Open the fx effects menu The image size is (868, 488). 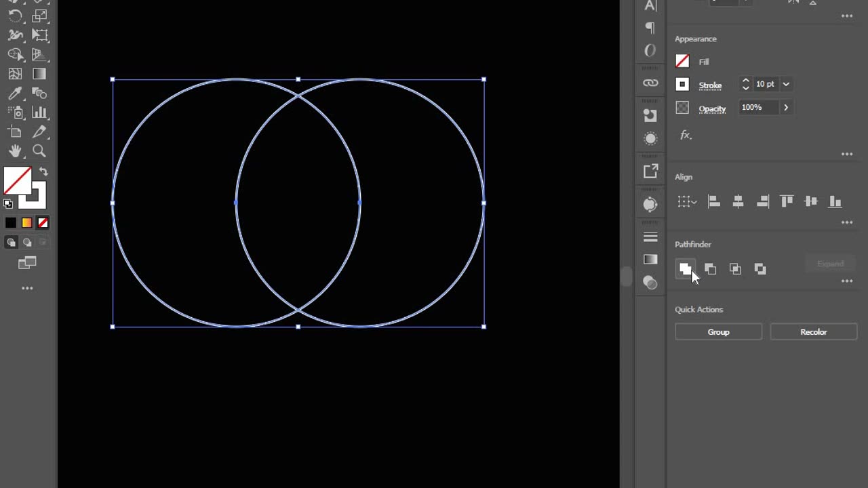[686, 135]
